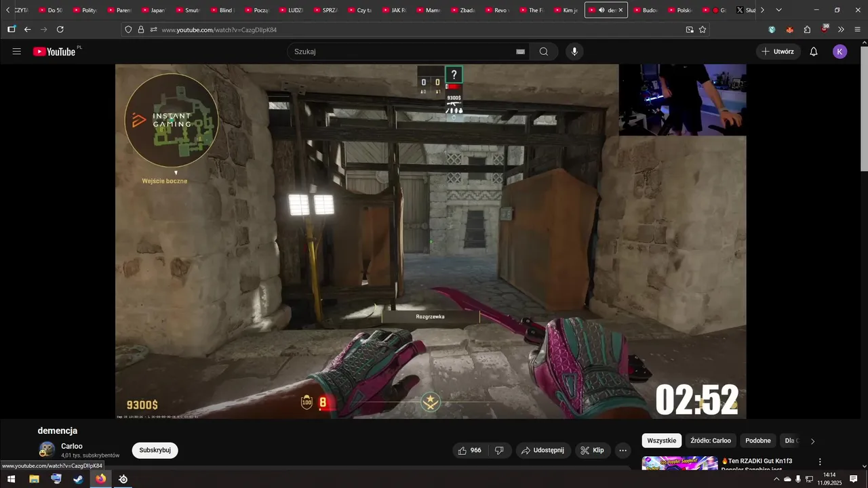This screenshot has height=488, width=868.
Task: Start voice search with microphone icon
Action: tap(574, 52)
